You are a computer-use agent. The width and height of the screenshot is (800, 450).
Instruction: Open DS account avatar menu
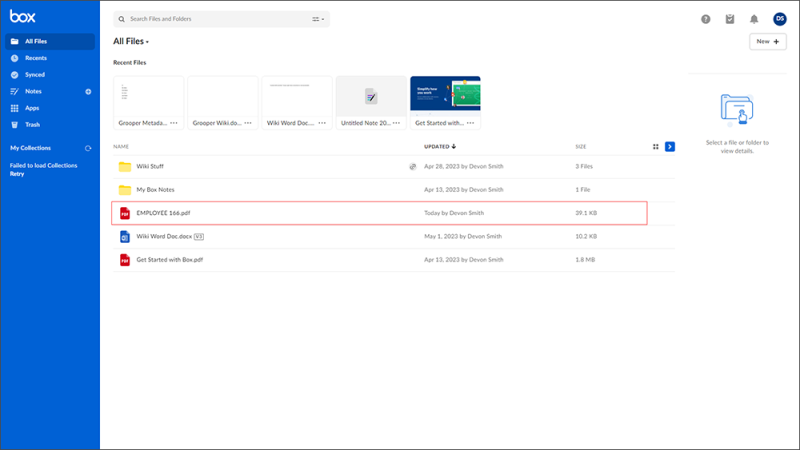coord(780,19)
